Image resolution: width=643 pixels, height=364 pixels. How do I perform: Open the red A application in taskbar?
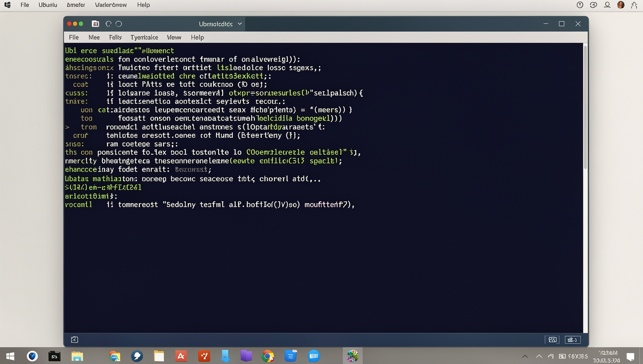pyautogui.click(x=181, y=356)
